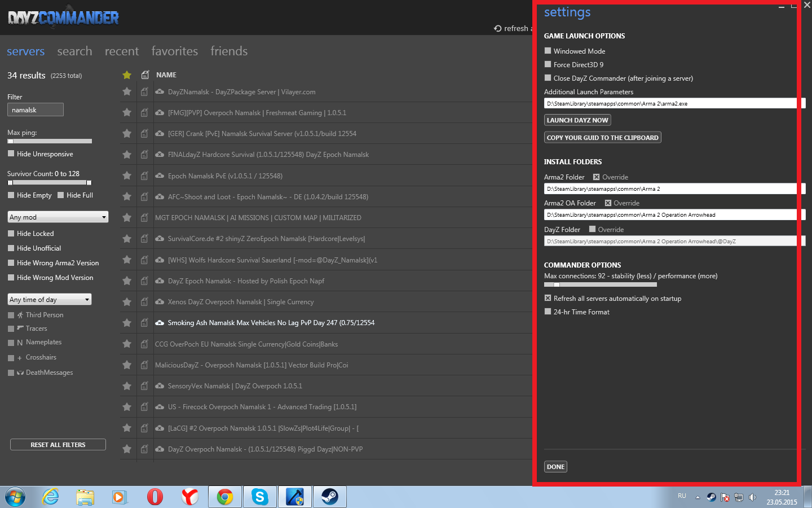Tick Force Direct3D 9 checkbox
Viewport: 812px width, 508px height.
coord(548,64)
